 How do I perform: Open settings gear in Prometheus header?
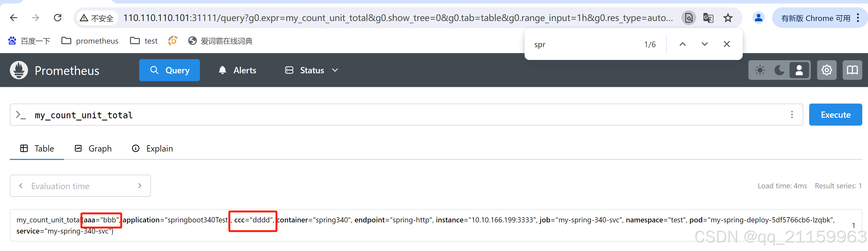827,70
